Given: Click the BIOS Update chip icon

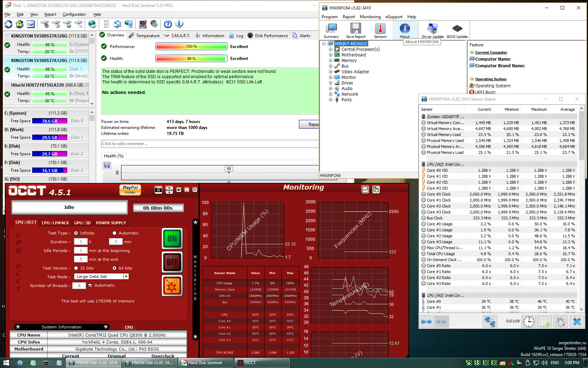Looking at the screenshot, I should click(x=457, y=31).
